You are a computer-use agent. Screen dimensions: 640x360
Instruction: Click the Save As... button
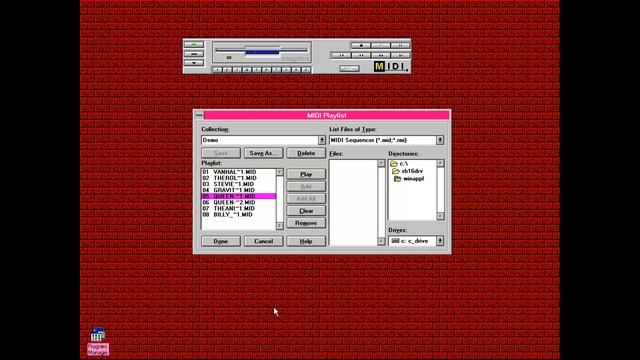(x=263, y=153)
